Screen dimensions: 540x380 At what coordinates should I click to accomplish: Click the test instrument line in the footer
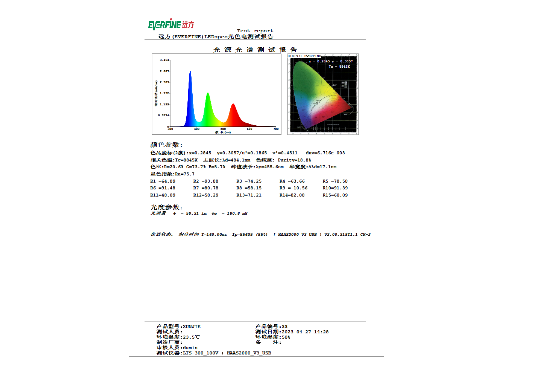(x=214, y=353)
